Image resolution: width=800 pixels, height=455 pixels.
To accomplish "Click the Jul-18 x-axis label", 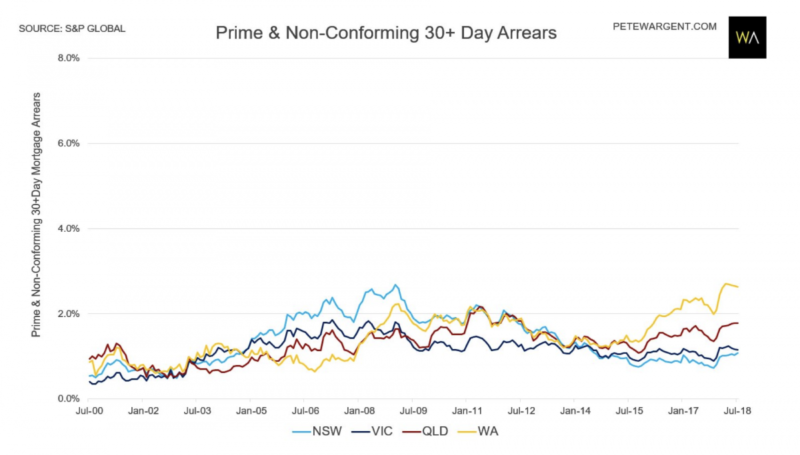I will (x=738, y=411).
